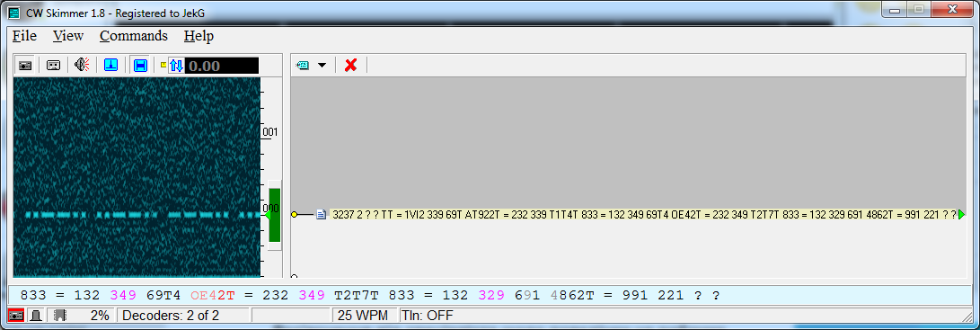Toggle the speaker audio icon
The width and height of the screenshot is (980, 330).
[82, 65]
